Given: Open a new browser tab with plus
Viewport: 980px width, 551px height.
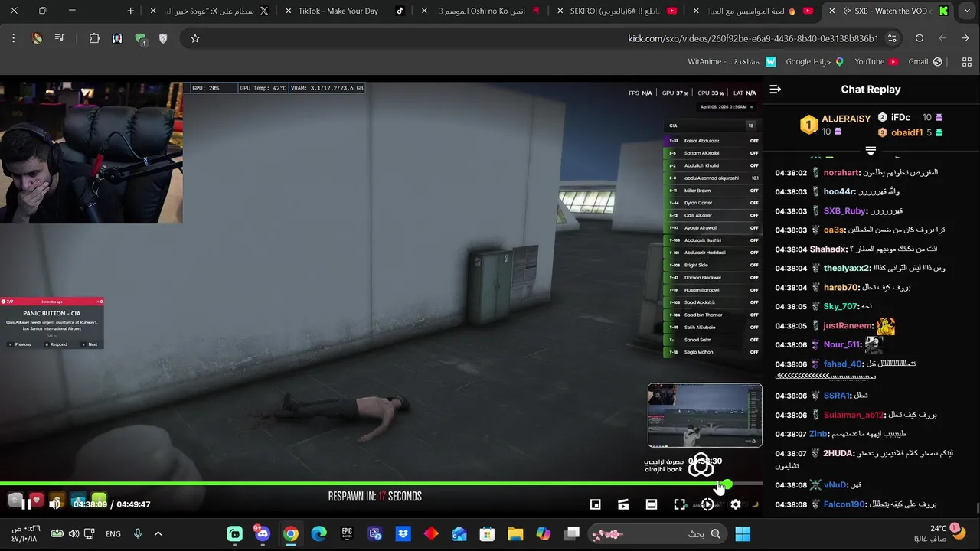Looking at the screenshot, I should point(130,11).
